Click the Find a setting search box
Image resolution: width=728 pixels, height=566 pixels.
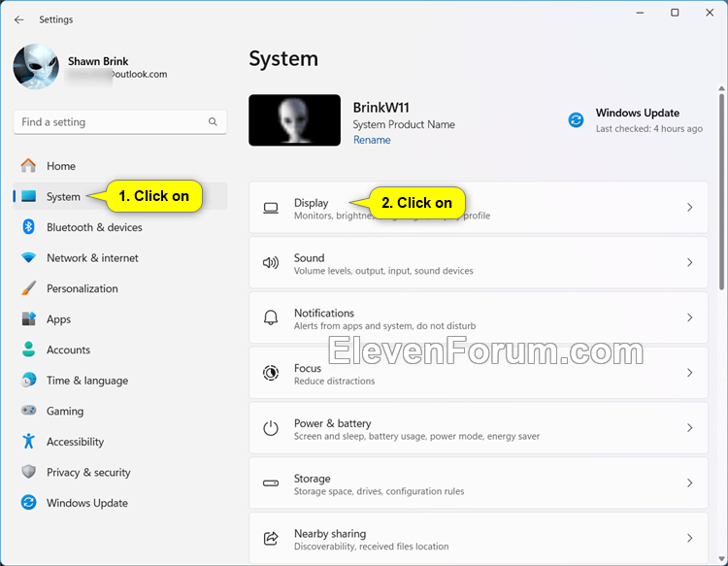point(119,121)
